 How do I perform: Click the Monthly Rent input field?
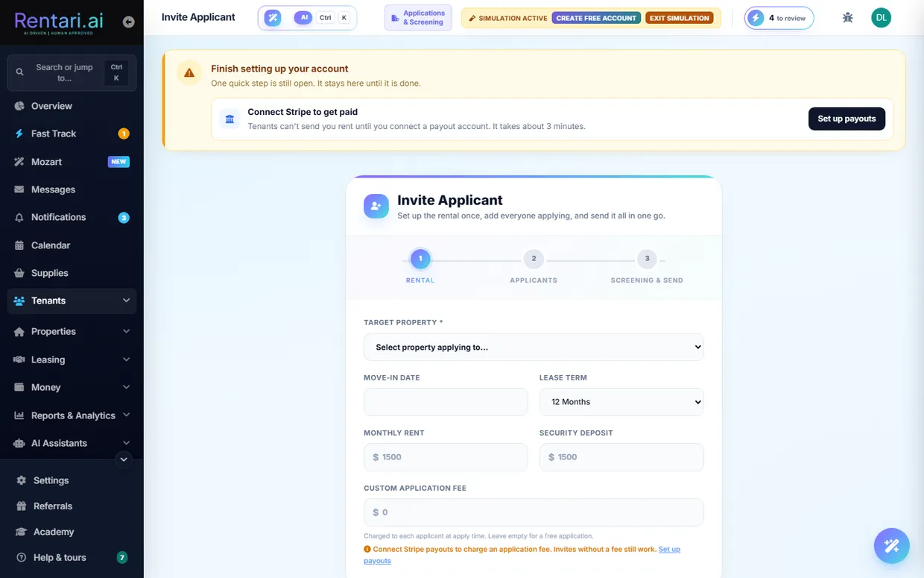(446, 457)
